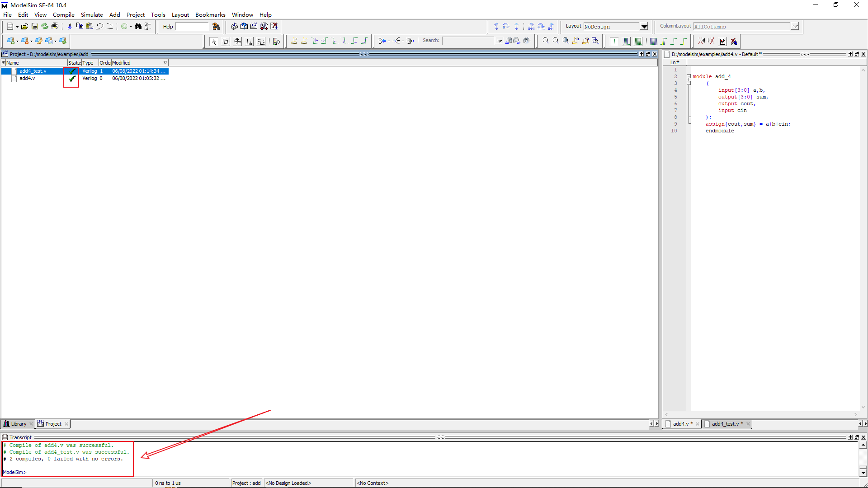Open the New file icon dropdown arrow

point(17,27)
